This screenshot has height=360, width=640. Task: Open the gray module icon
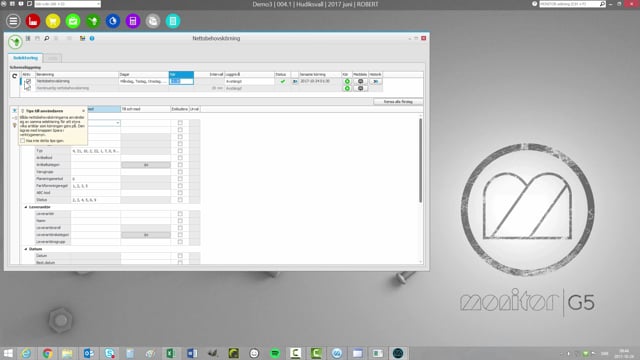pos(153,21)
